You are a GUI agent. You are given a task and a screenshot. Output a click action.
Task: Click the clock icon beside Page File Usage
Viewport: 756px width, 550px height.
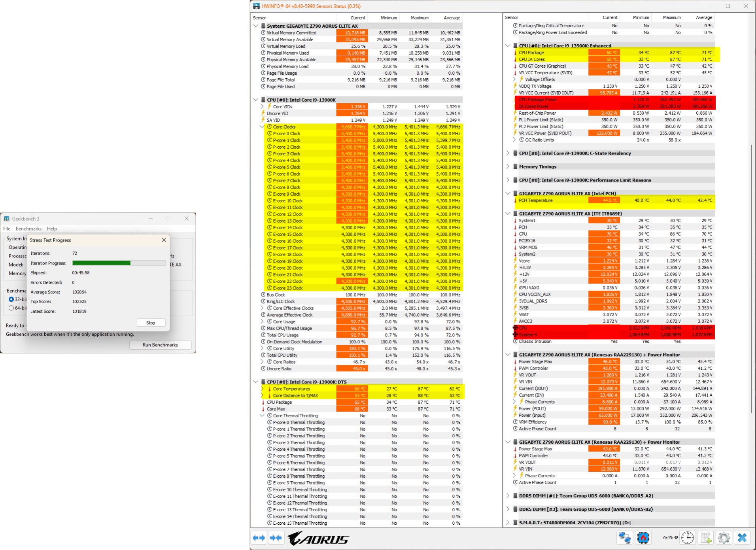(x=263, y=73)
